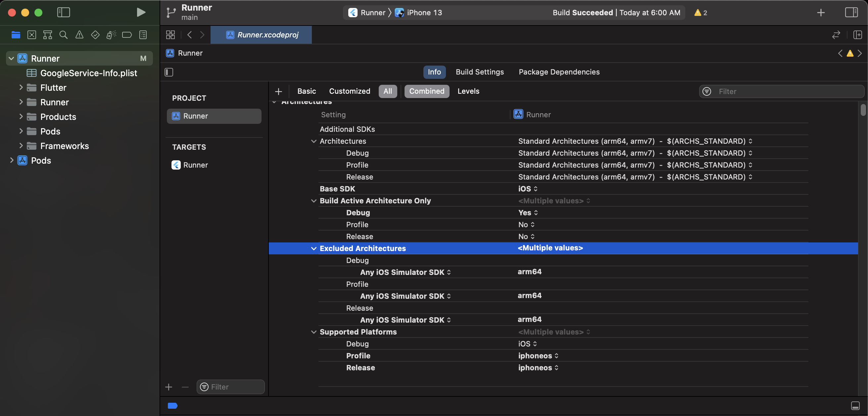This screenshot has width=868, height=416.
Task: Click the yellow issue triangle in jump bar
Action: (x=850, y=53)
